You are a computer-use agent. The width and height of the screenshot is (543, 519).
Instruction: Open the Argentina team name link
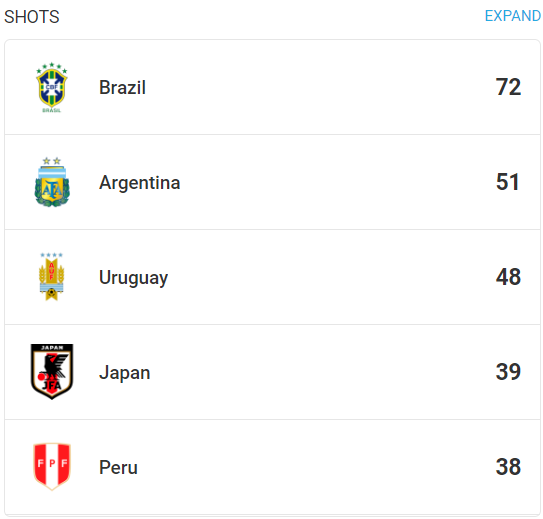click(140, 182)
